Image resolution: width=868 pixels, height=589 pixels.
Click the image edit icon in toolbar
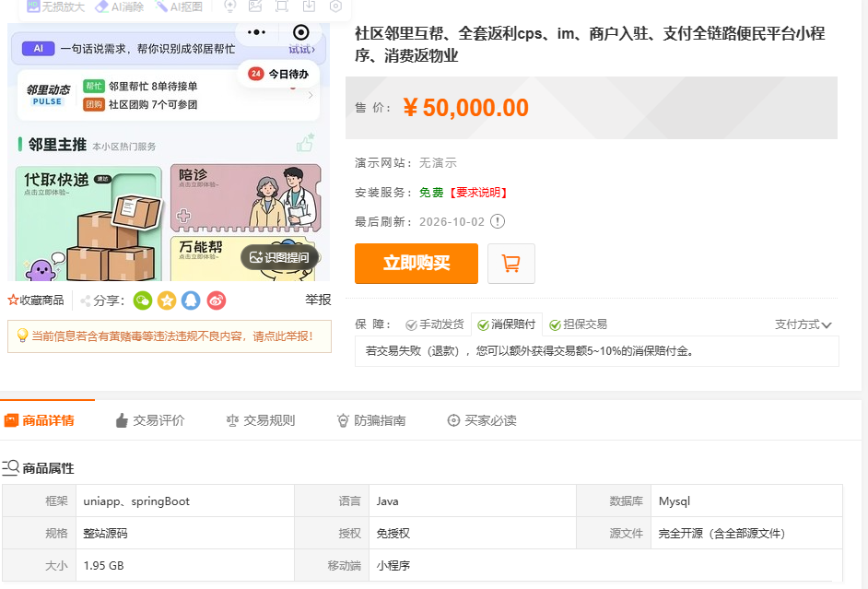255,6
